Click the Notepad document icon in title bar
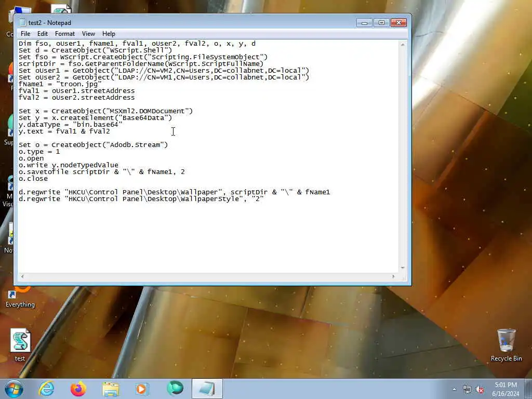This screenshot has height=399, width=532. click(x=23, y=23)
